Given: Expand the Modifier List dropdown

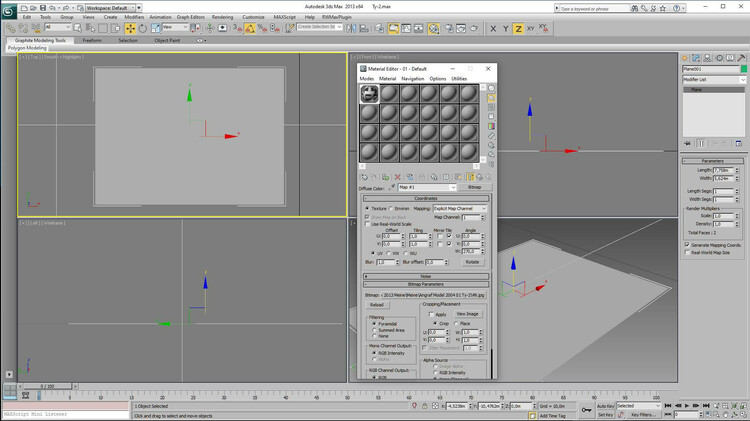Looking at the screenshot, I should [714, 79].
